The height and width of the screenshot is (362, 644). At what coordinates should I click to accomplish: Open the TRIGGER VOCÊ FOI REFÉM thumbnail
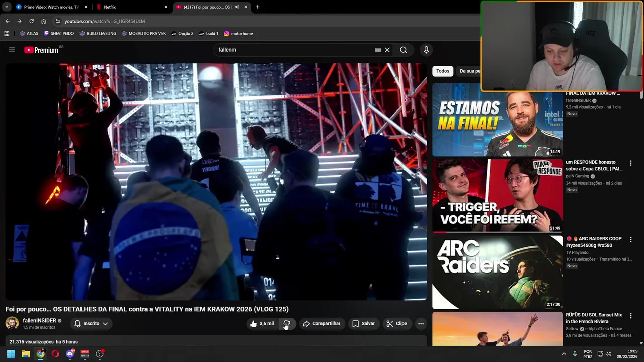498,196
